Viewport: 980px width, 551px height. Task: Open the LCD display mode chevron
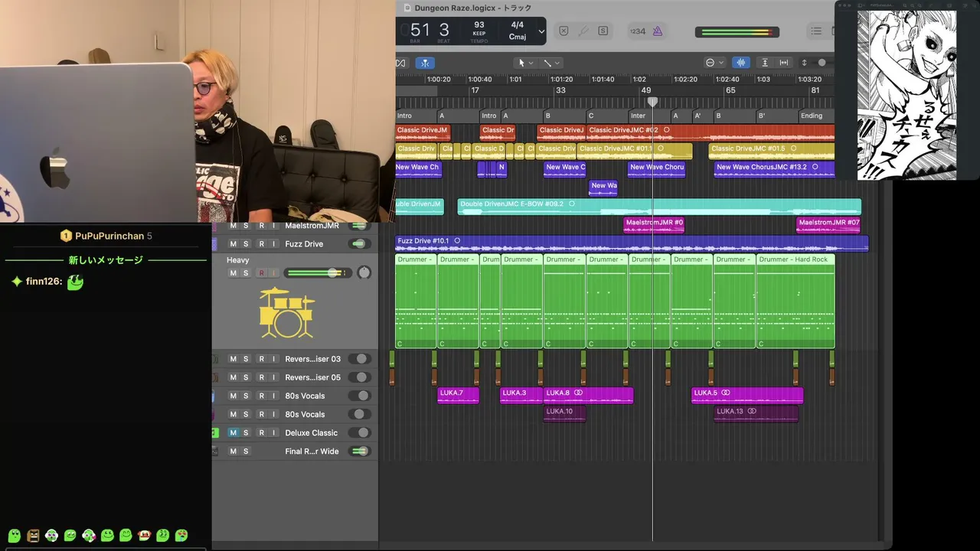tap(541, 31)
